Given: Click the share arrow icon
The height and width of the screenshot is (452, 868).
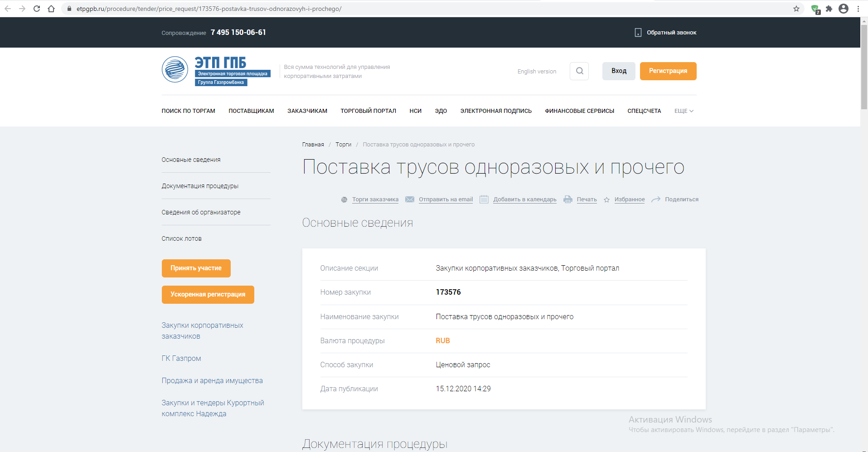Looking at the screenshot, I should click(x=656, y=199).
